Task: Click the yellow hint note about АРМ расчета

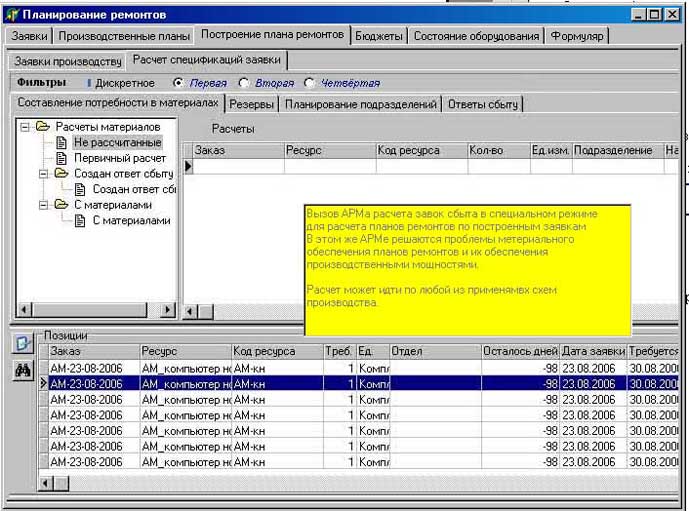Action: tap(468, 270)
